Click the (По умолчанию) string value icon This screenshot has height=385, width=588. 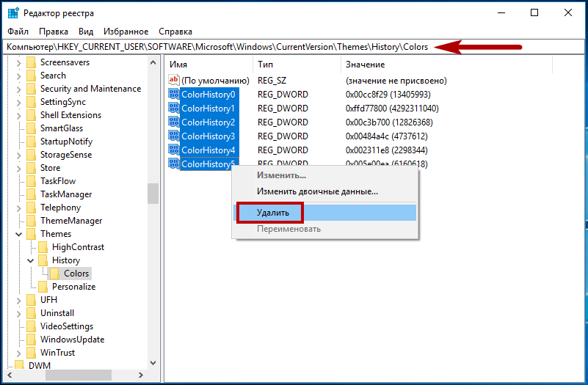(174, 80)
